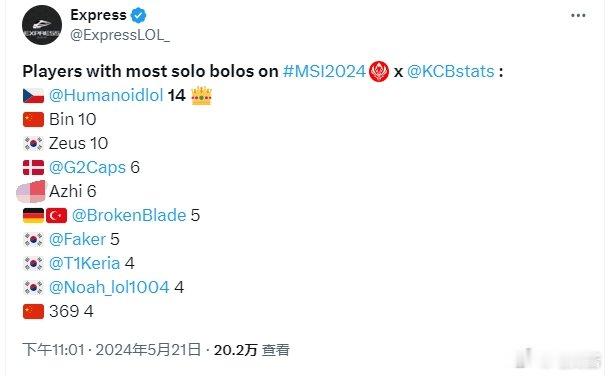608x376 pixels.
Task: Open the @Faker mention link
Action: pyautogui.click(x=77, y=240)
